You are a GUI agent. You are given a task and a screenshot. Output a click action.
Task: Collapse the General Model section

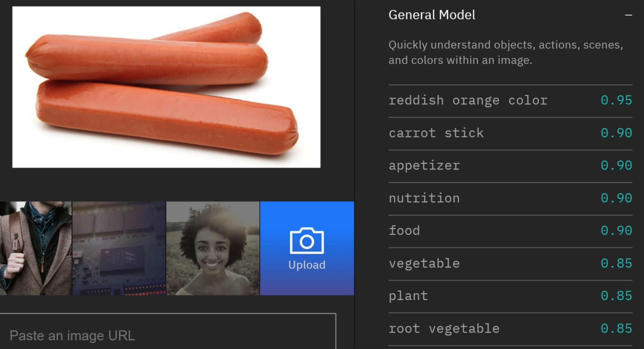628,15
